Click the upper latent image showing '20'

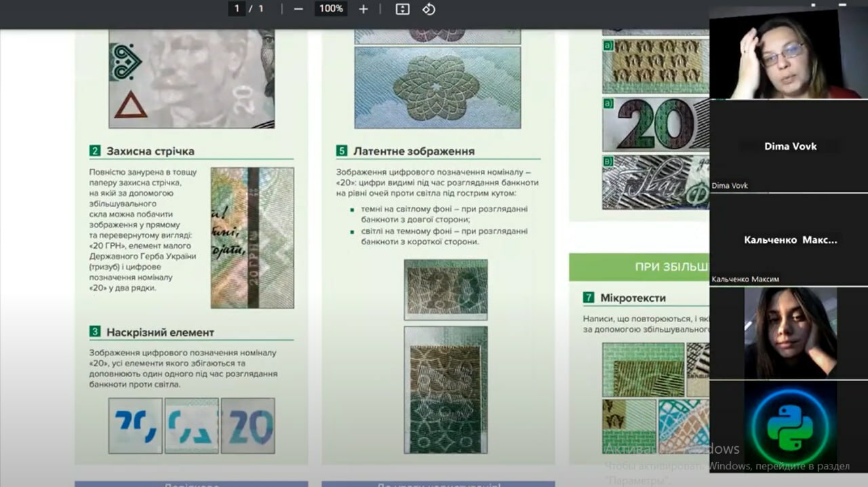[x=446, y=290]
